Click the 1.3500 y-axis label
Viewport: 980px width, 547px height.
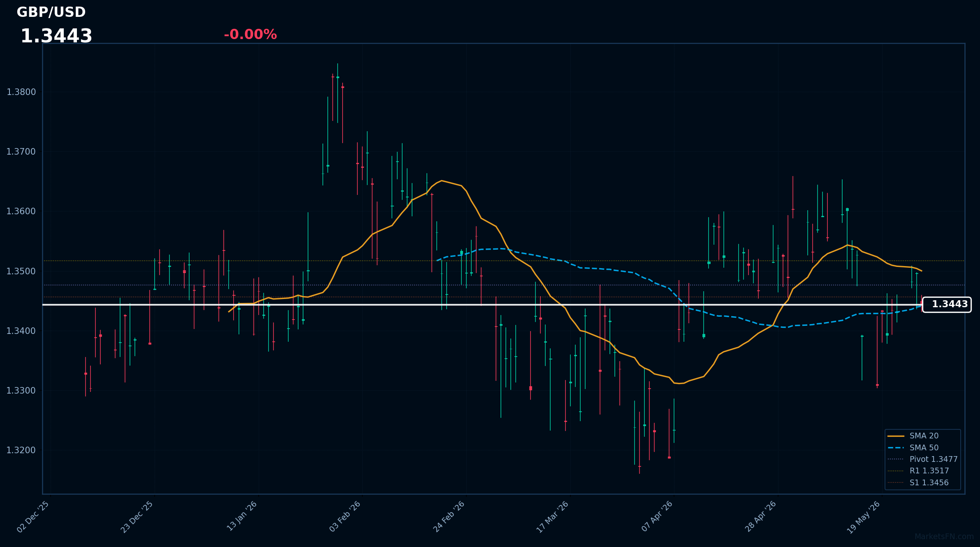(21, 271)
